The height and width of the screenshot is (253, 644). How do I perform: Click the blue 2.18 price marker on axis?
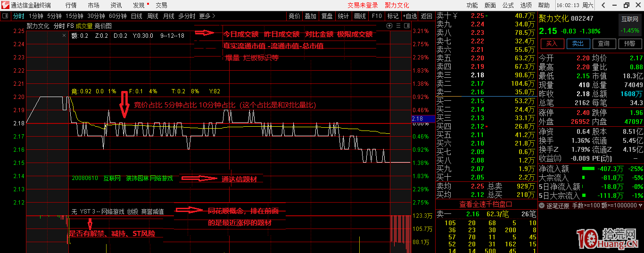pyautogui.click(x=423, y=119)
